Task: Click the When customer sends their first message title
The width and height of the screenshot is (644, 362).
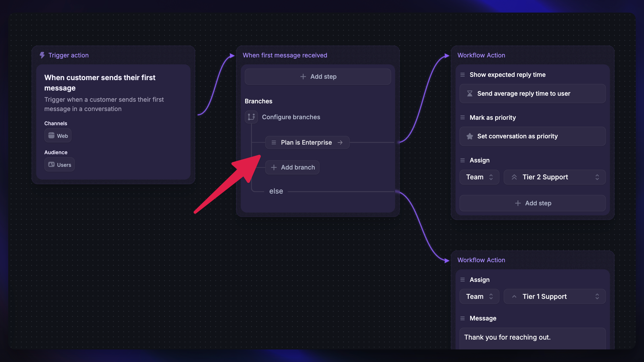Action: [100, 83]
